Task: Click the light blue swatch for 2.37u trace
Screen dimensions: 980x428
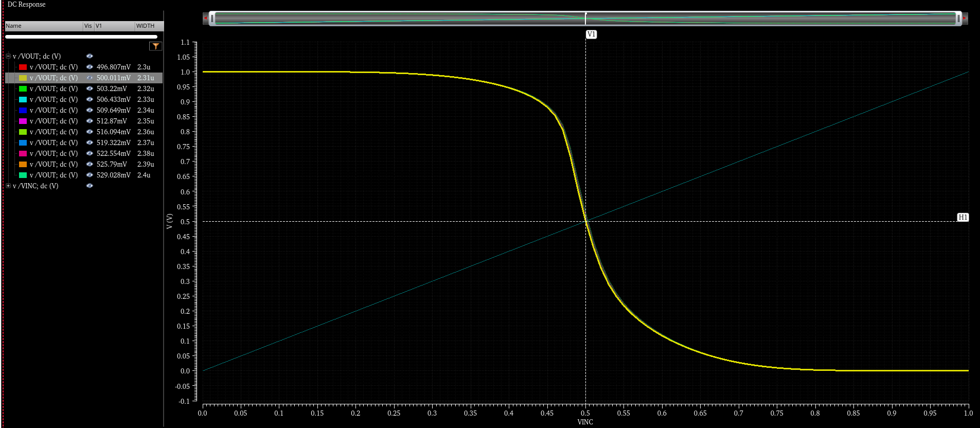Action: point(23,142)
